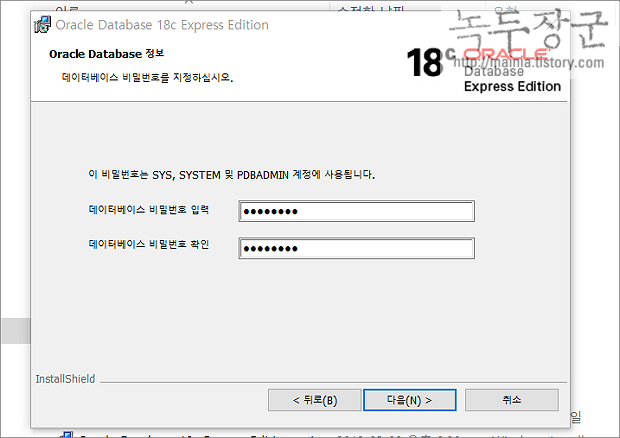This screenshot has width=620, height=438.
Task: Click the InstallShield label text
Action: (65, 379)
